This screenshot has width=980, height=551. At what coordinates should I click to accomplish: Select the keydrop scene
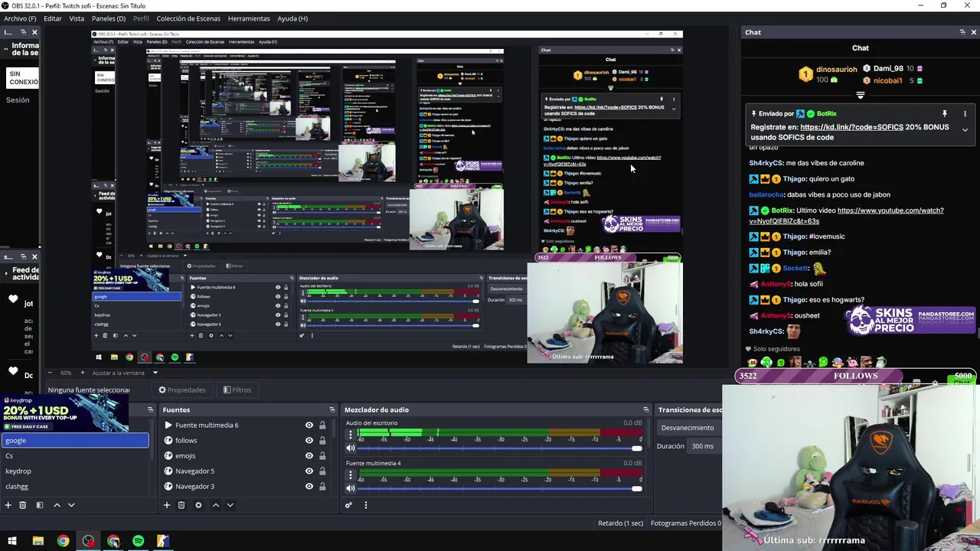pyautogui.click(x=74, y=471)
